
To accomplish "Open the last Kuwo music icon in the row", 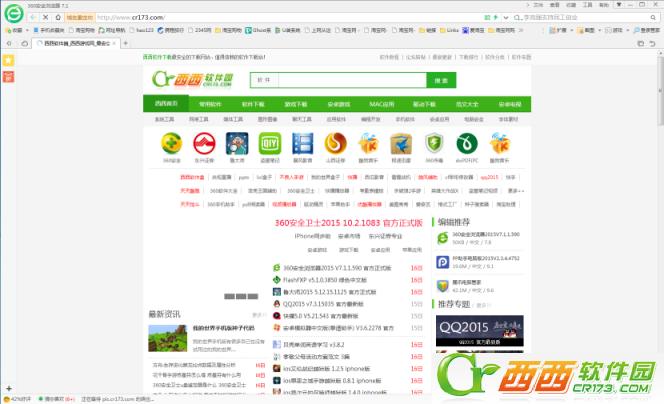I will (500, 143).
